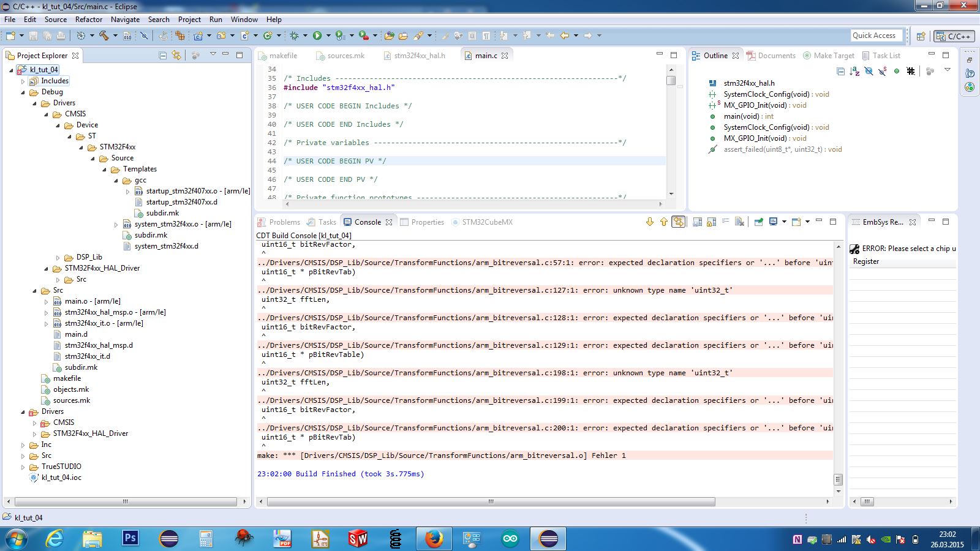
Task: Click the Back navigation arrow in toolbar
Action: click(x=565, y=36)
